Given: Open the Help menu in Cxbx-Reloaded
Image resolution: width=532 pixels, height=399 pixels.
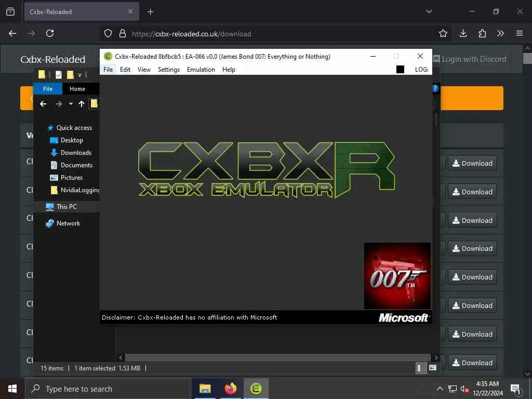Looking at the screenshot, I should (229, 70).
